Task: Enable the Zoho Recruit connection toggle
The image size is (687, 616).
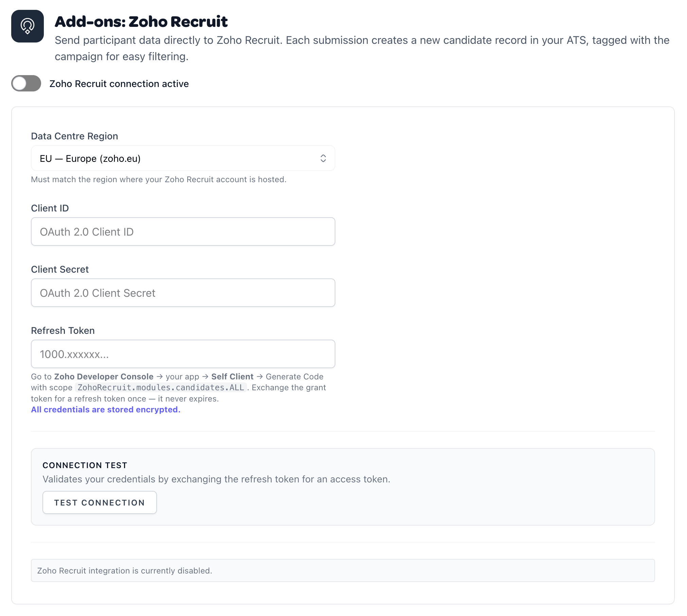Action: coord(26,83)
